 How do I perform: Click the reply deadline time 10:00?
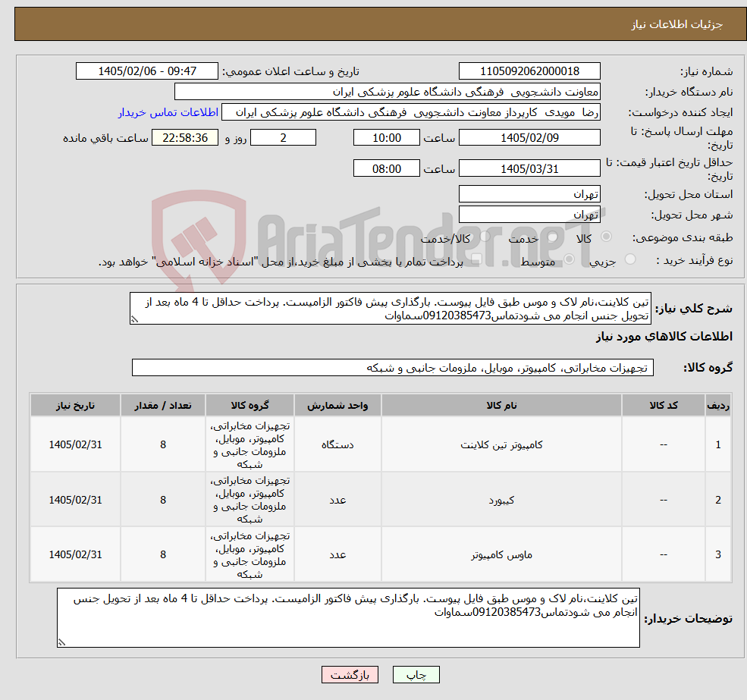386,138
